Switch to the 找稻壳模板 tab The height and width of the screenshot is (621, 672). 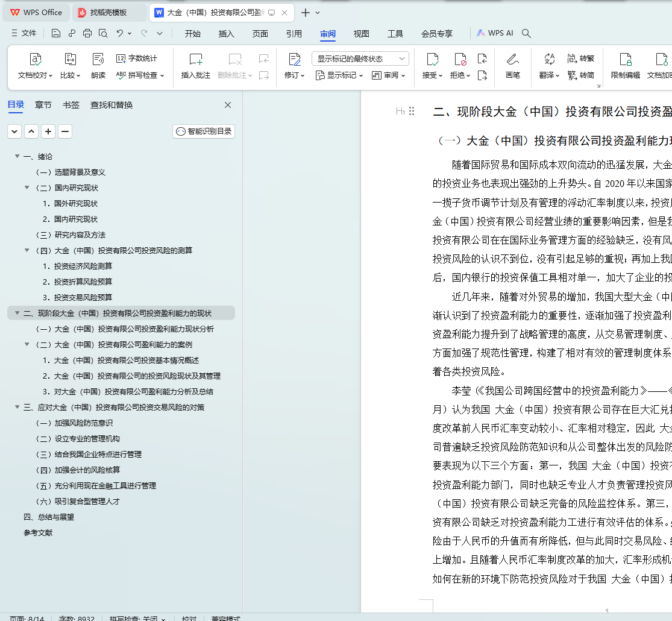coord(108,13)
